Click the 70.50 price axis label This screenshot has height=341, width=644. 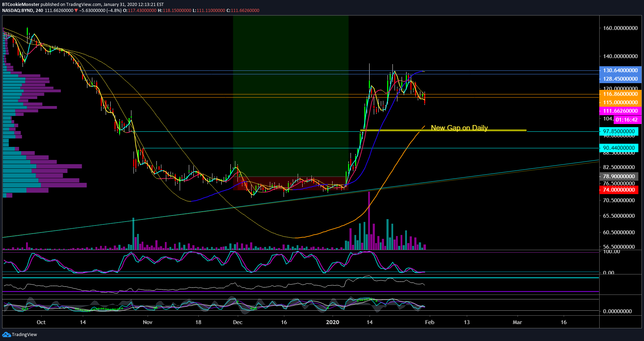619,200
